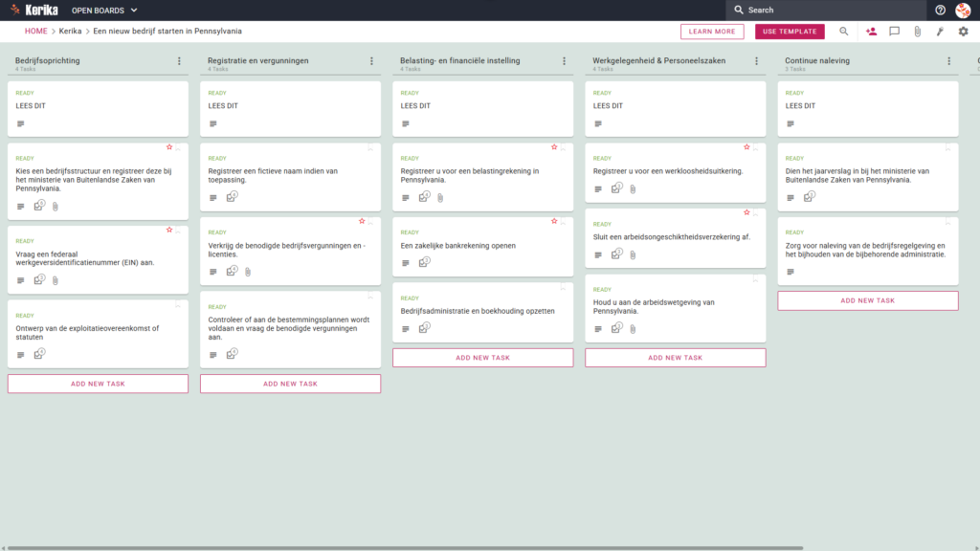Add new task in Registratie en vergunningen column
980x551 pixels.
coord(291,384)
